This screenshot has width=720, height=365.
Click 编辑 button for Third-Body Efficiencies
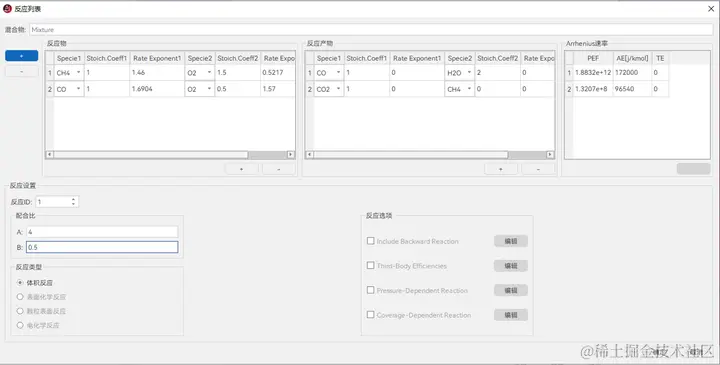(x=511, y=265)
